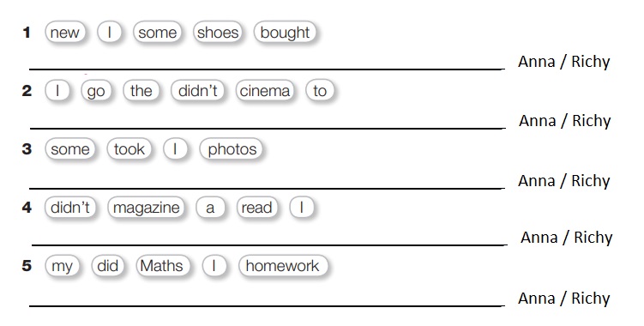This screenshot has width=644, height=326.
Task: Click the word 'didn't' in sentence 2
Action: (x=197, y=91)
